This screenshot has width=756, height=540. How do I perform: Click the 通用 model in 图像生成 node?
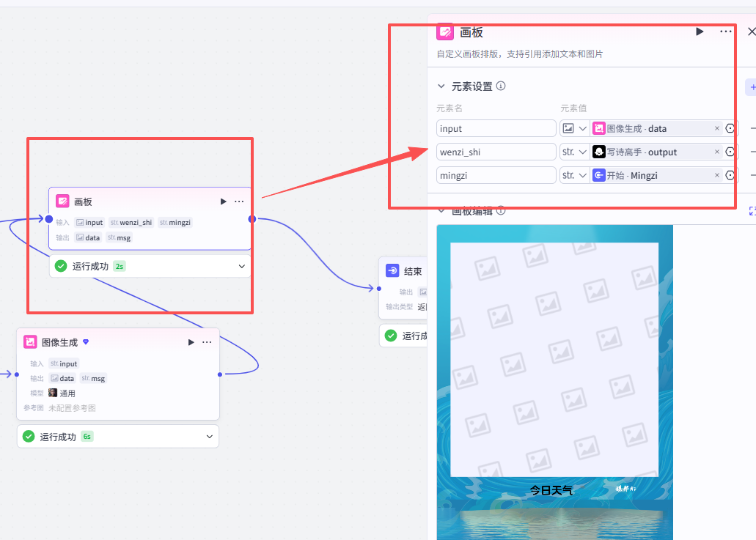coord(62,393)
